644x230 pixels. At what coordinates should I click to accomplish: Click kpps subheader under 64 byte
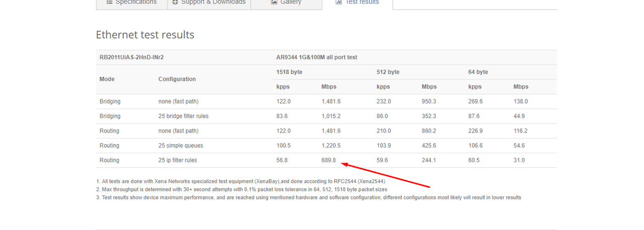[x=475, y=87]
